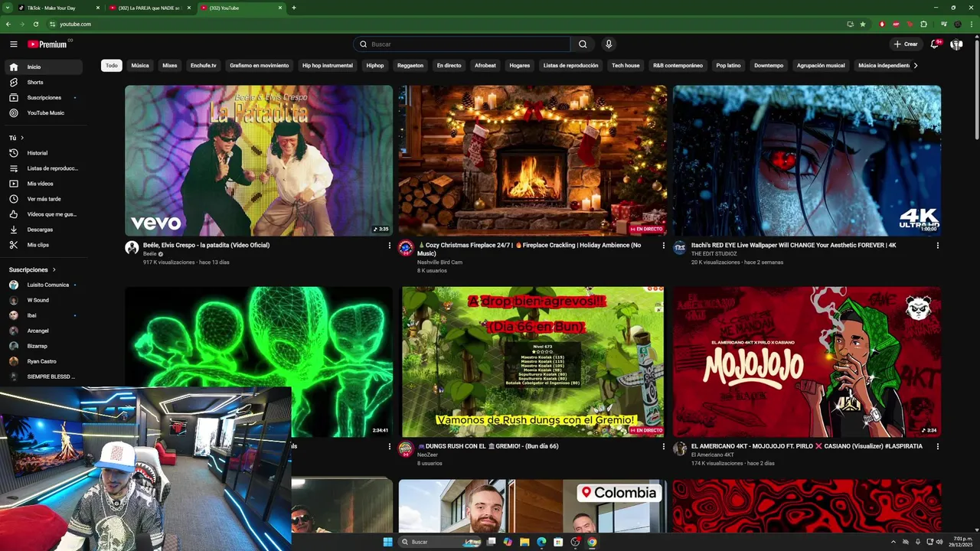Open File Explorer from taskbar
Image resolution: width=980 pixels, height=551 pixels.
click(524, 542)
